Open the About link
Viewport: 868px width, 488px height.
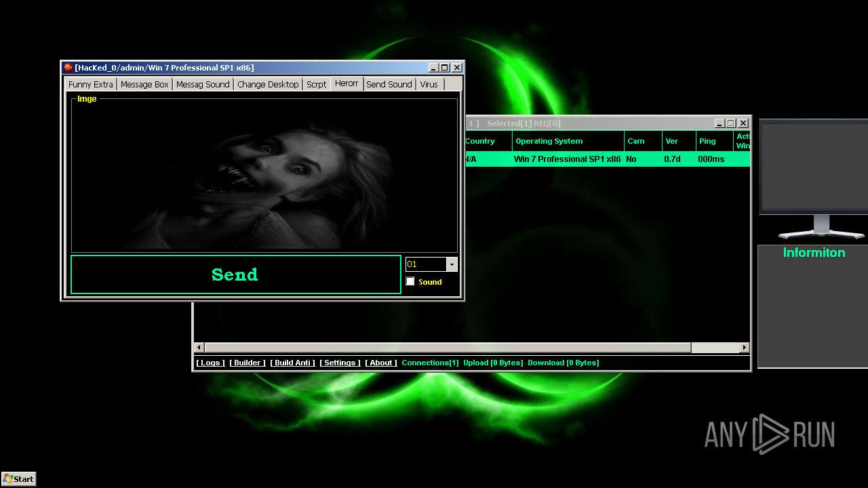click(381, 363)
